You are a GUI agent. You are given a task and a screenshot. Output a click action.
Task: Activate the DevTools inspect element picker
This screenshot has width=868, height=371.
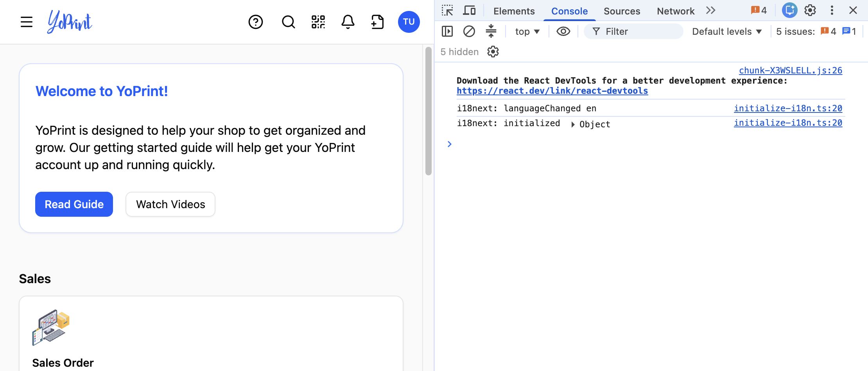coord(447,11)
